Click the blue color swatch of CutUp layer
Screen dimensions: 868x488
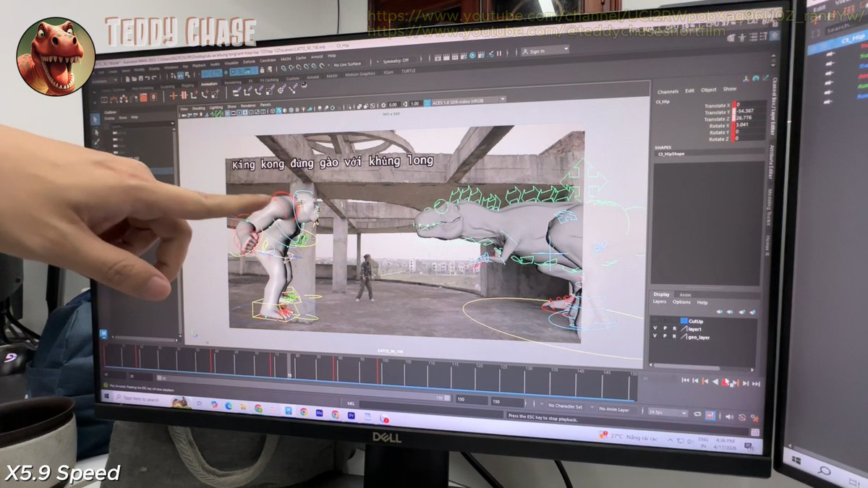click(x=684, y=321)
